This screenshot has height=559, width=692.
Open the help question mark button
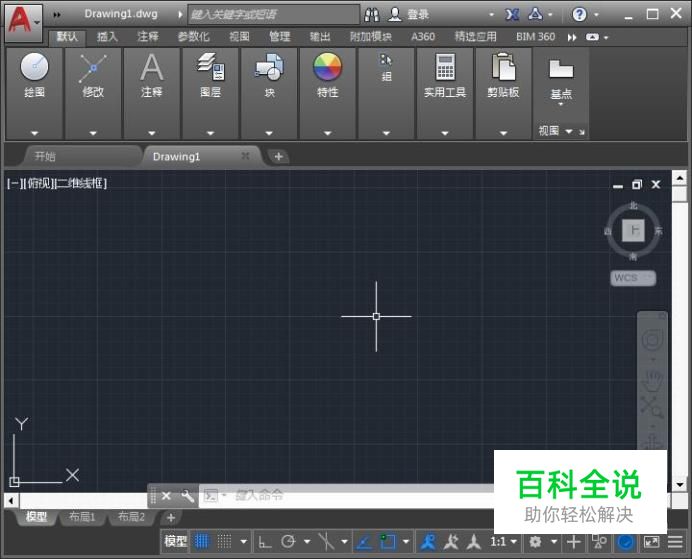point(579,15)
